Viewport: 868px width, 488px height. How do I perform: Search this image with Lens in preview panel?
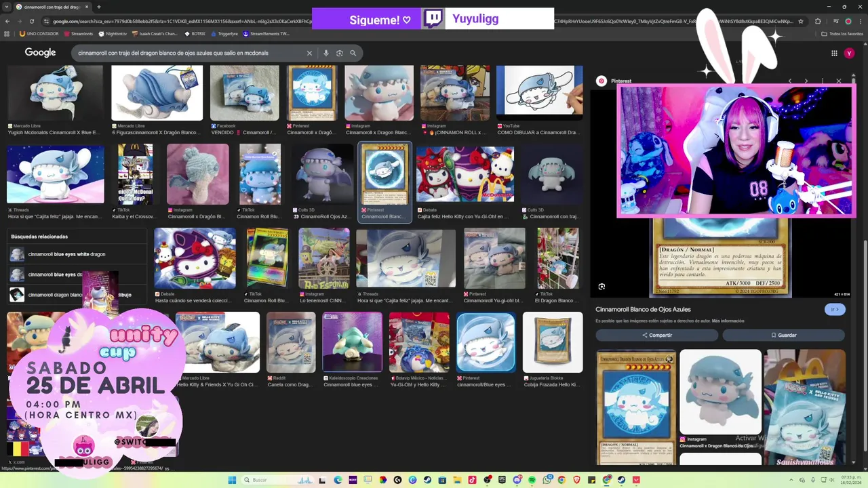tap(601, 287)
